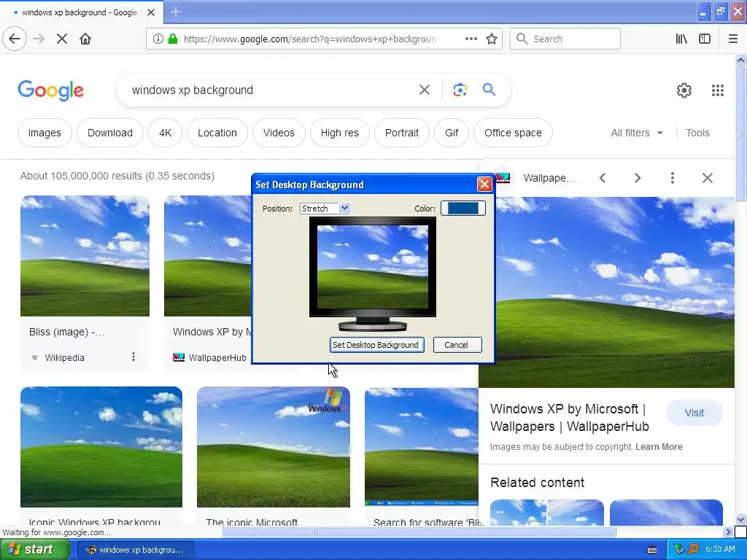Viewport: 747px width, 560px height.
Task: Select the High res filter chip
Action: pyautogui.click(x=340, y=133)
